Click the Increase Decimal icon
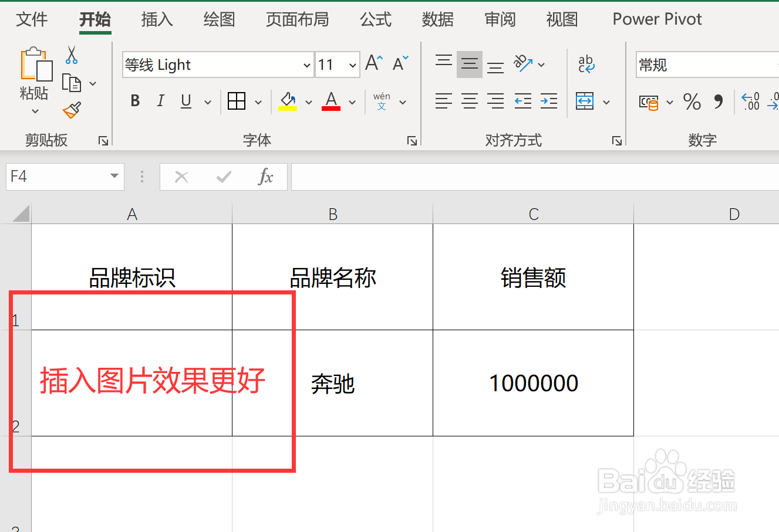Screen dimensions: 779x532 [x=750, y=101]
